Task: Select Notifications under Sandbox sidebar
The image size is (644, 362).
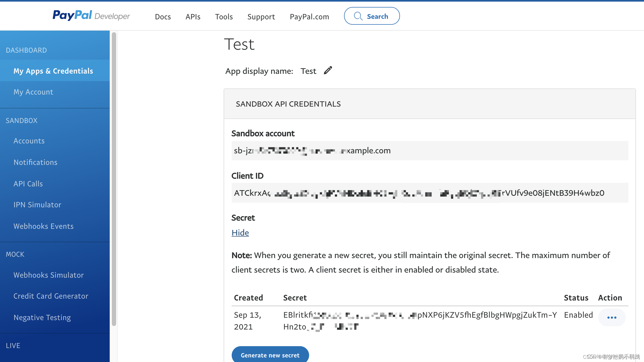Action: [35, 162]
